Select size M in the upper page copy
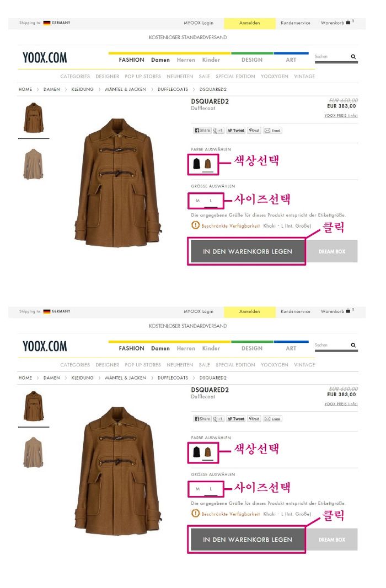The width and height of the screenshot is (386, 588). click(198, 201)
